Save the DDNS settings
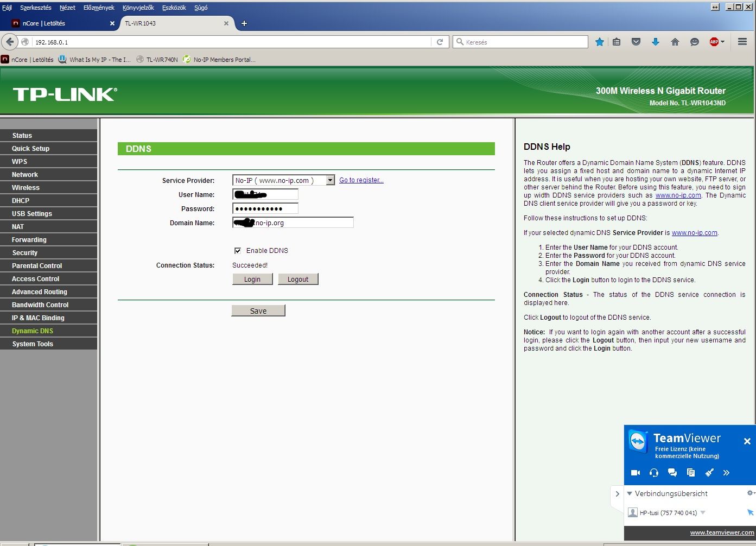Viewport: 756px width, 546px height. 258,310
